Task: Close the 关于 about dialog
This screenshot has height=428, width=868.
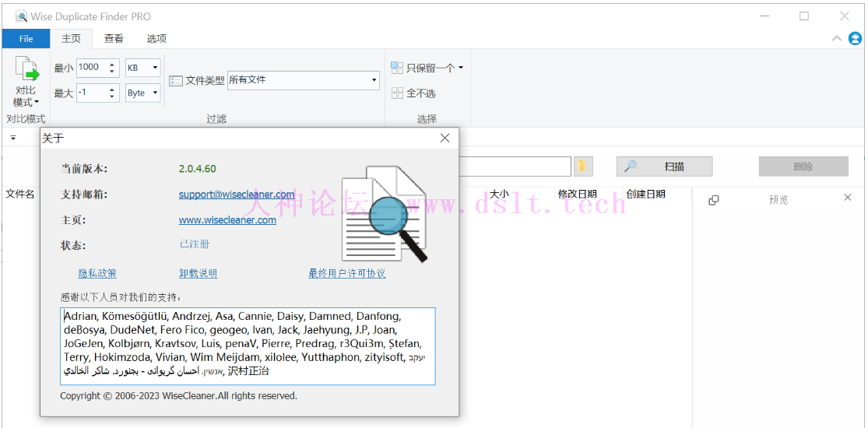Action: click(445, 138)
